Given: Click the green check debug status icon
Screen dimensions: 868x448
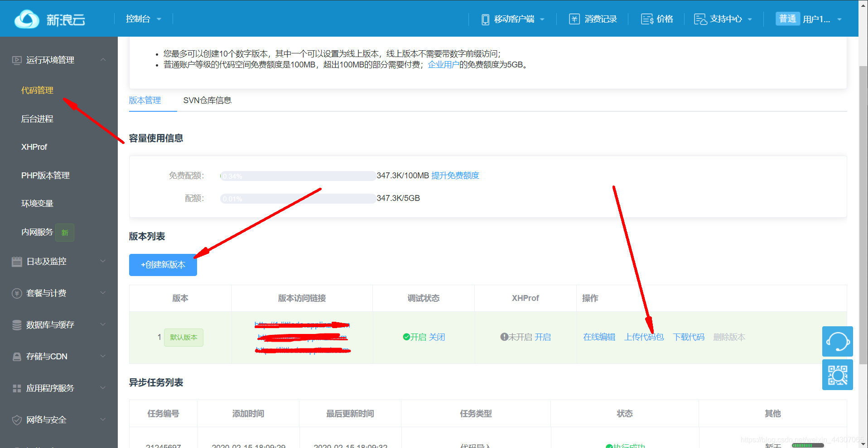Looking at the screenshot, I should (406, 337).
